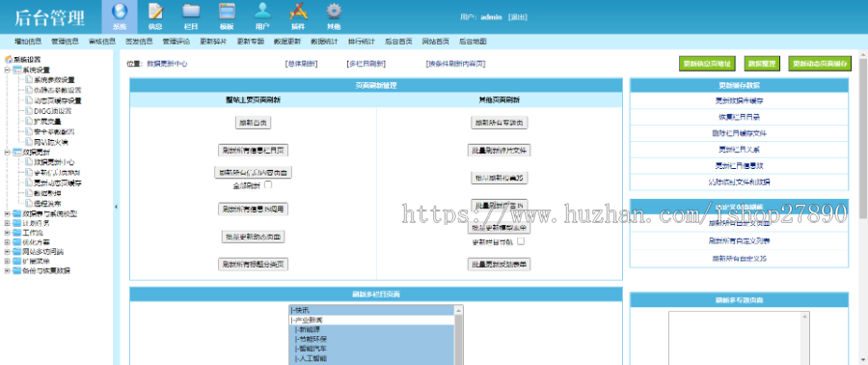868x365 pixels.
Task: Click the page icon of 扩展变量
Action: 29,122
